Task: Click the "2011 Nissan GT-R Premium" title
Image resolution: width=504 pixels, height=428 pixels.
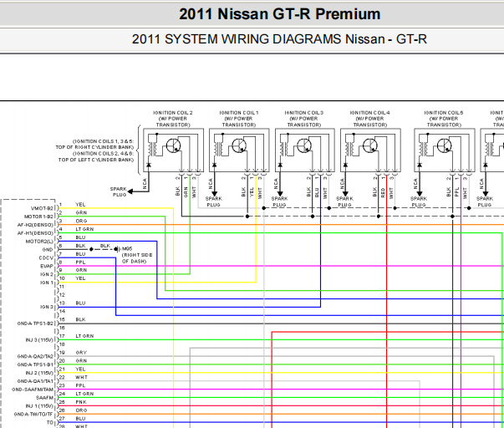Action: pyautogui.click(x=280, y=14)
